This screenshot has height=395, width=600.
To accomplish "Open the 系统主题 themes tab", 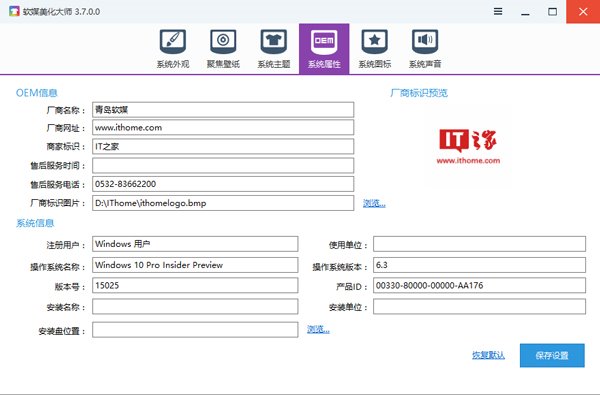I will point(274,49).
